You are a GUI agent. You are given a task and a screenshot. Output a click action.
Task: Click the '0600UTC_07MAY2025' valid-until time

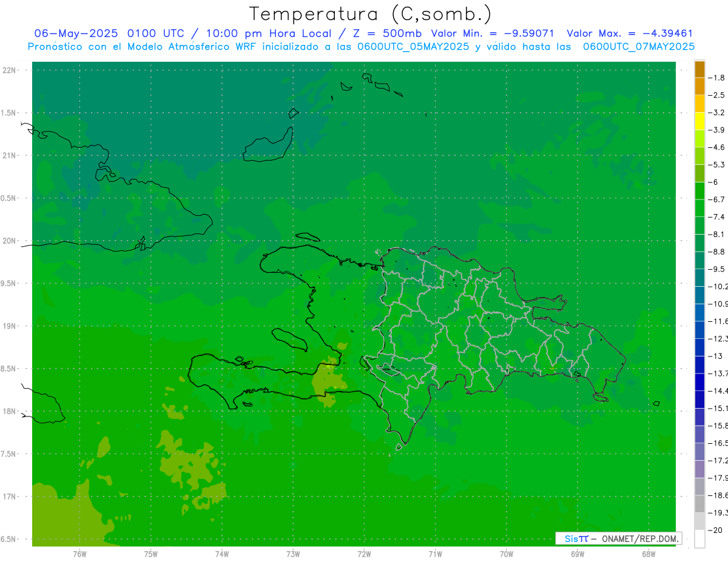(x=639, y=47)
